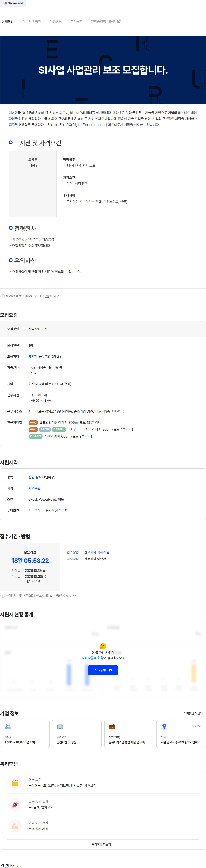Image resolution: width=206 pixels, height=868 pixels.
Task: Click the chevron after address 지도보기
Action: pos(124,412)
